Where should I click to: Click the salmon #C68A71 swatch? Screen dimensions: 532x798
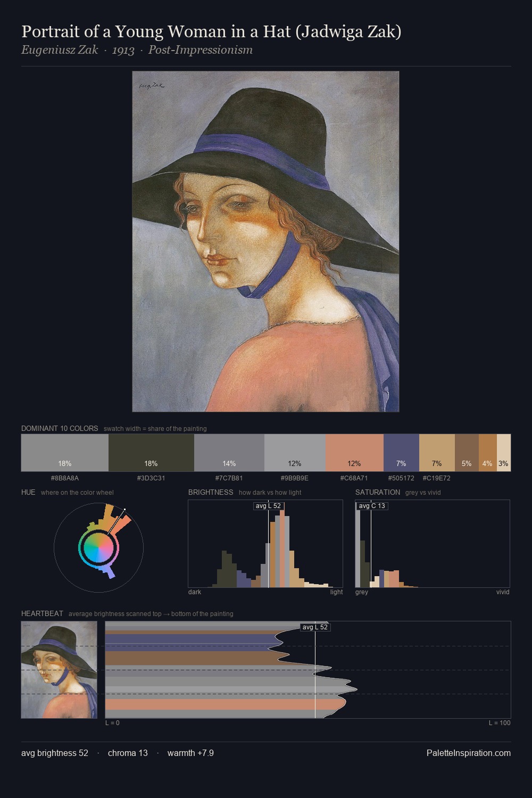point(354,453)
